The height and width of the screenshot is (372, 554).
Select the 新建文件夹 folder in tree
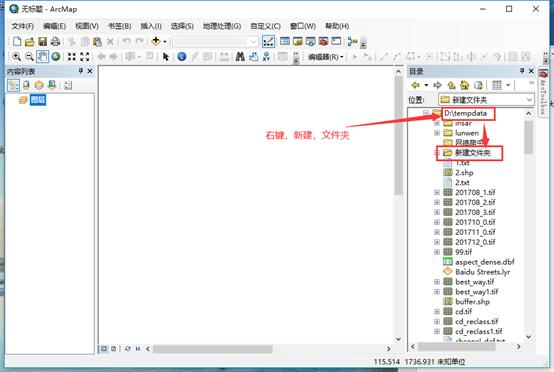(472, 153)
